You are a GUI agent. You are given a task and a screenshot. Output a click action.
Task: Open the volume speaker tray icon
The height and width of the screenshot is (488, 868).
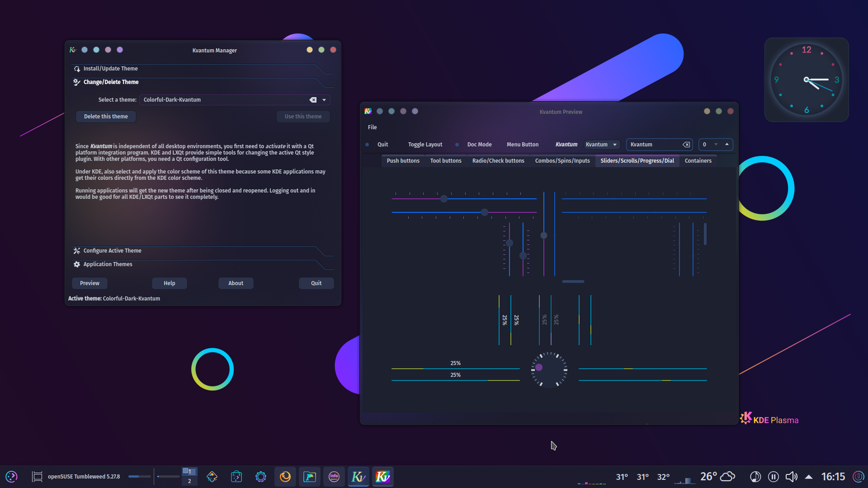tap(792, 477)
